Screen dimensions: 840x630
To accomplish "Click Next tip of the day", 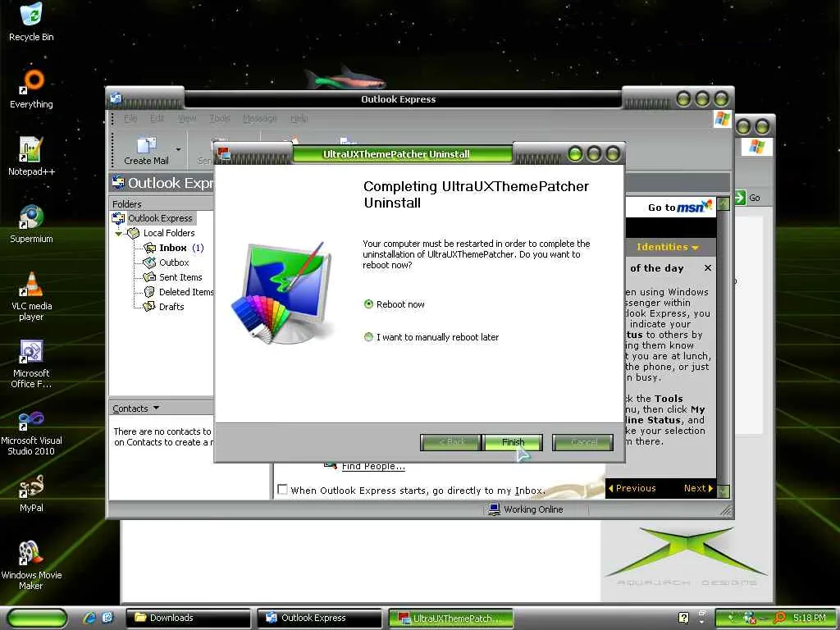I will pos(699,488).
